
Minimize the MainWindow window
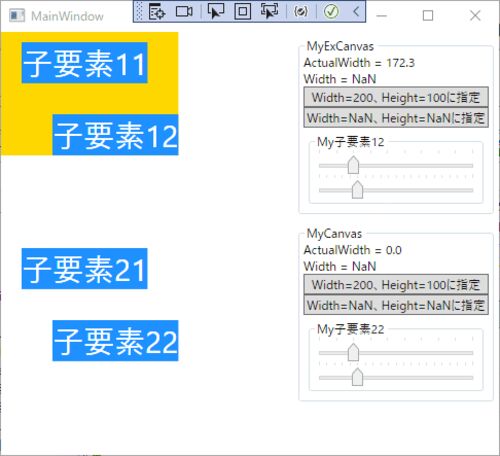pos(381,16)
